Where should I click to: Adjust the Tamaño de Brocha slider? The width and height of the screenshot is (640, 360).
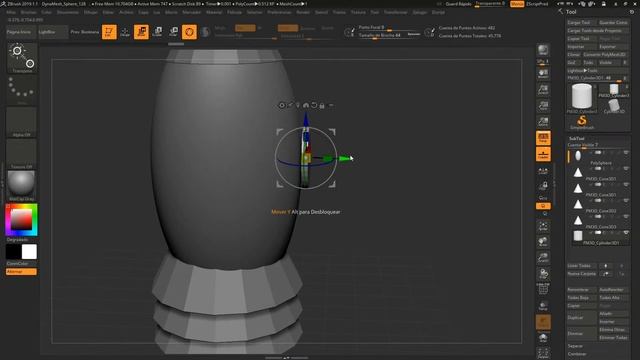(390, 36)
